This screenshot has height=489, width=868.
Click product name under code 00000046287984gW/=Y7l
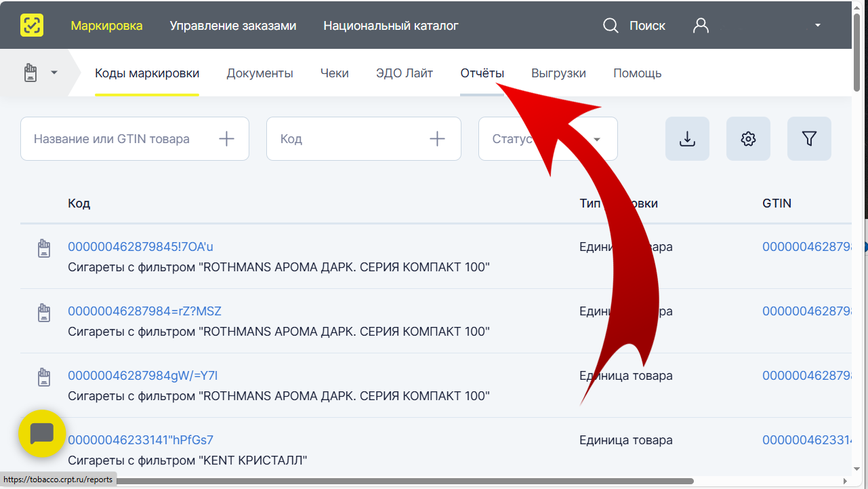tap(278, 396)
